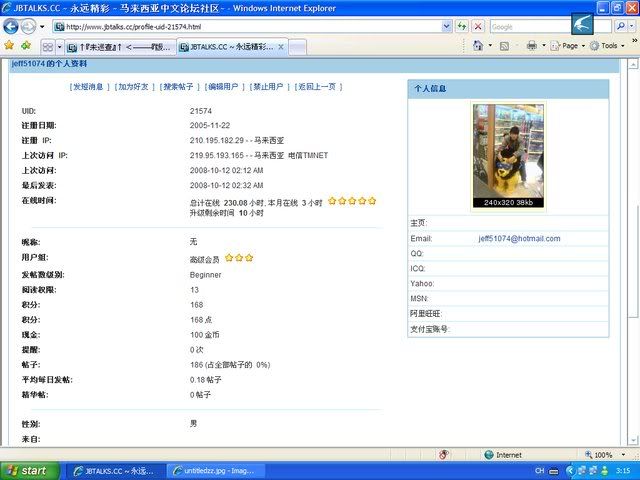Click the Favorites star icon
Screen dimensions: 640x480
click(9, 46)
